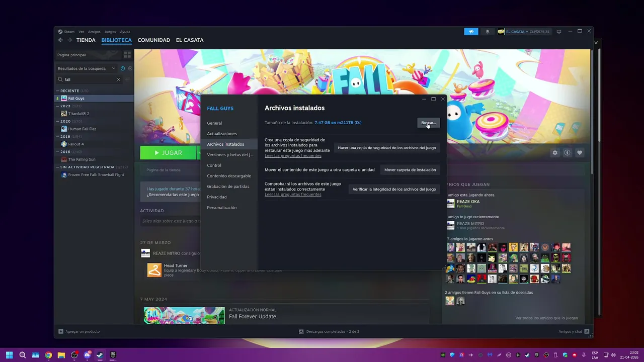Open File Explorer from the taskbar
644x362 pixels.
point(61,355)
